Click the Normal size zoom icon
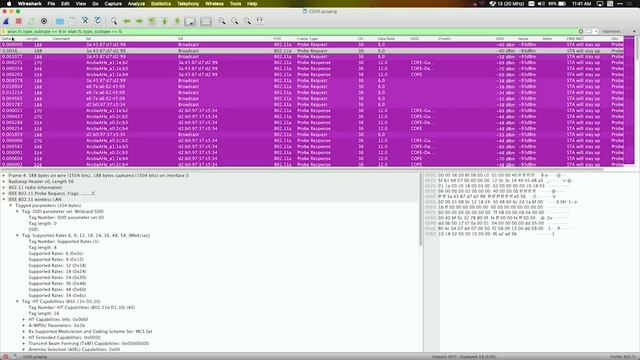 (x=247, y=21)
